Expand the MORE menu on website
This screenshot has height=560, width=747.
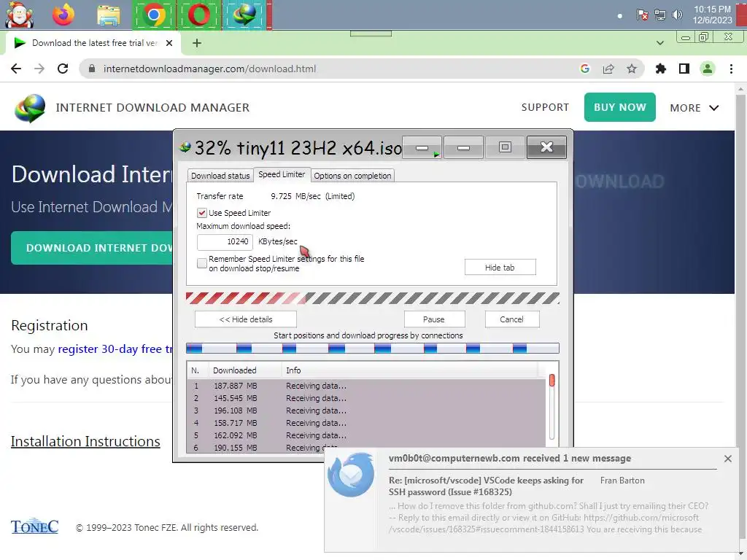tap(694, 108)
